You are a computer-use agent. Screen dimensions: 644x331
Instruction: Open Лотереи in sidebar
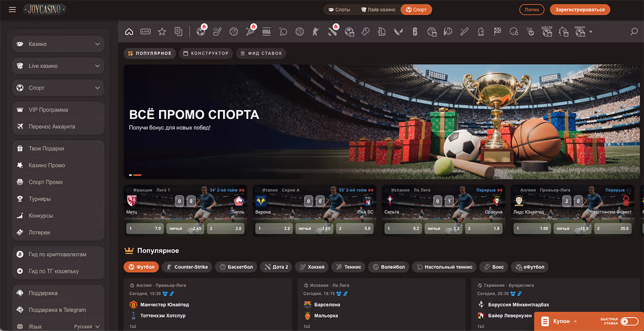(58, 233)
